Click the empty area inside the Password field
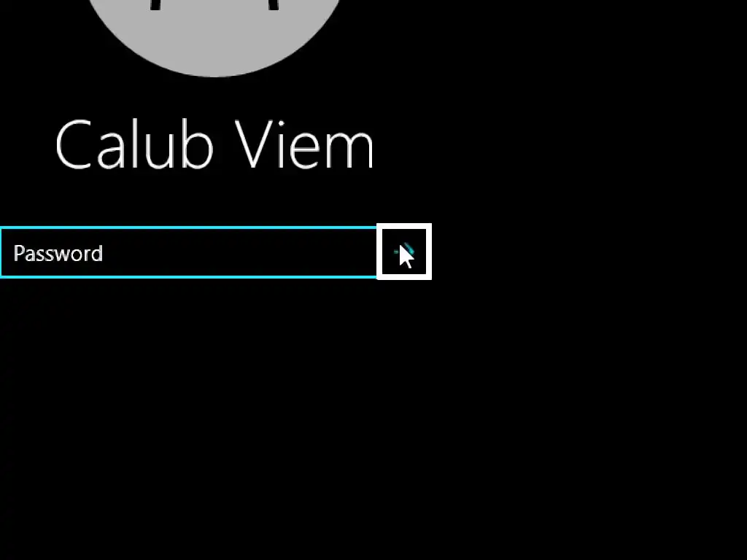 point(239,252)
